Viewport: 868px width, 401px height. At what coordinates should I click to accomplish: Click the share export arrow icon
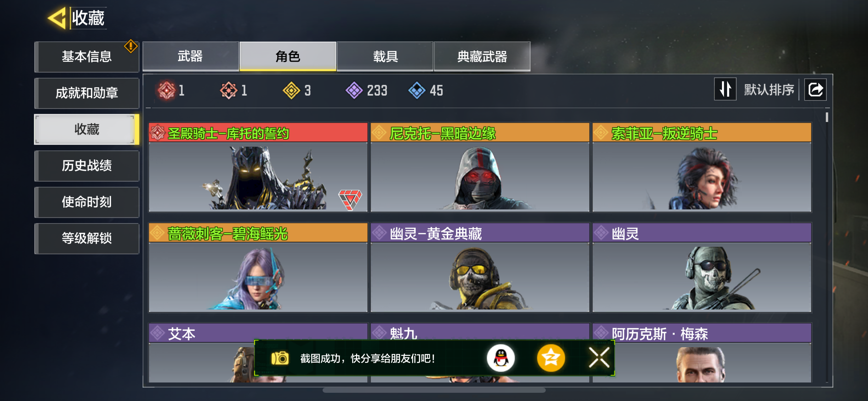click(x=815, y=89)
